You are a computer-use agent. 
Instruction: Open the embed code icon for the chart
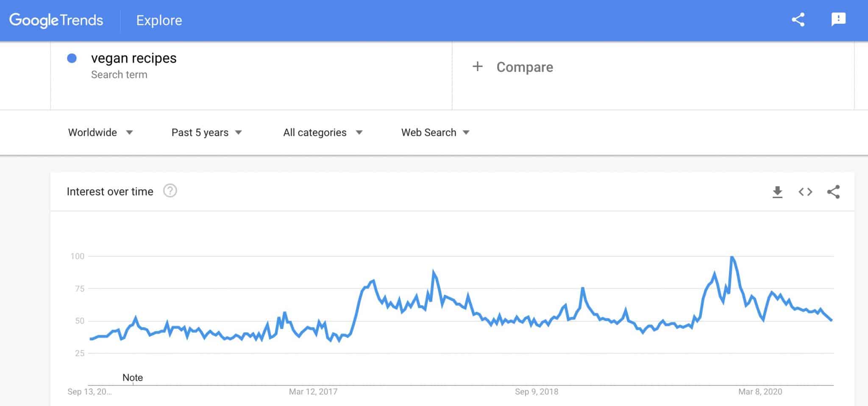805,192
